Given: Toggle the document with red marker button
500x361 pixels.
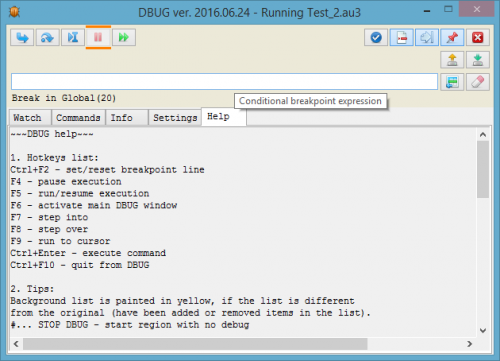Looking at the screenshot, I should click(402, 37).
